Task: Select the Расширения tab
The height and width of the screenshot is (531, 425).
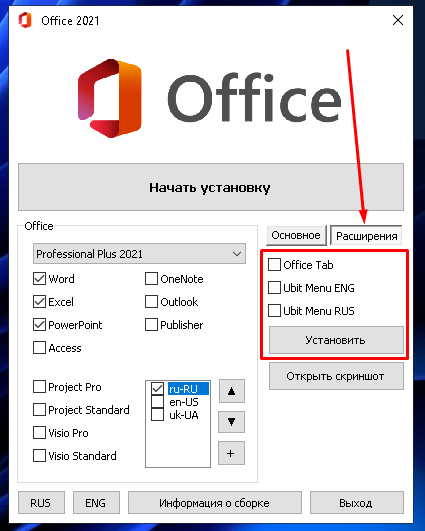Action: point(366,236)
